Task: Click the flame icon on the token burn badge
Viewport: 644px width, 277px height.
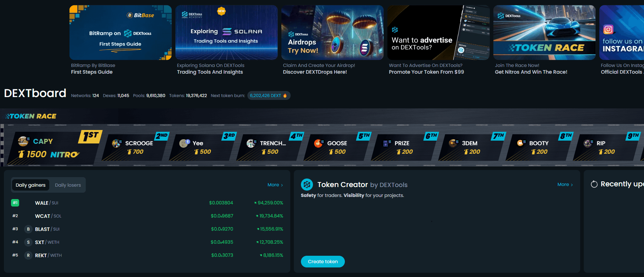Action: click(285, 96)
